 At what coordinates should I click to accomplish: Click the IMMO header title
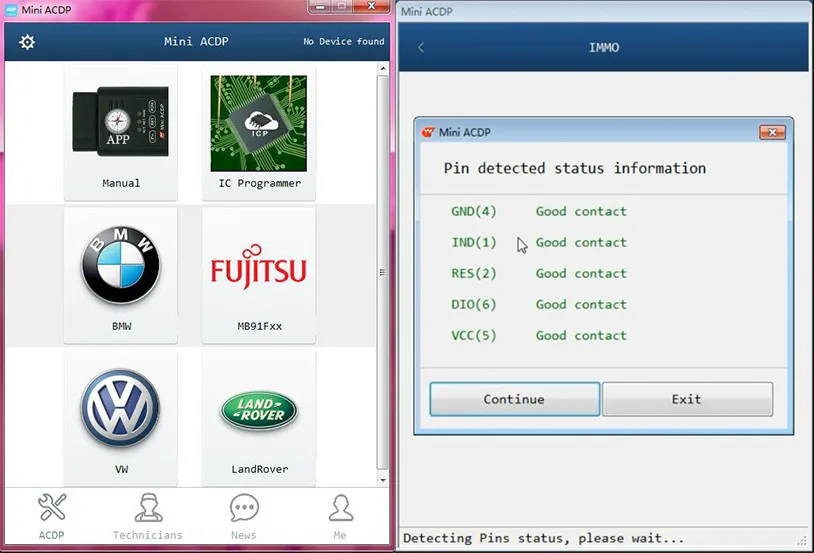tap(604, 48)
